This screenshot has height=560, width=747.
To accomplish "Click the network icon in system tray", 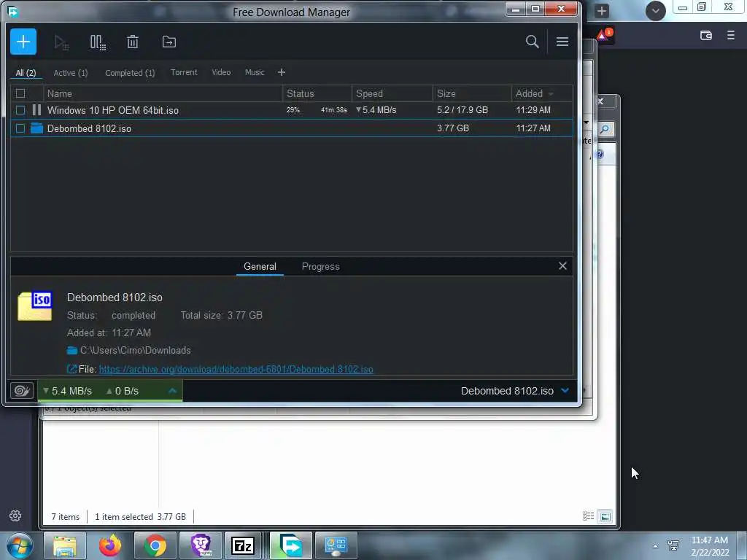I will point(673,545).
